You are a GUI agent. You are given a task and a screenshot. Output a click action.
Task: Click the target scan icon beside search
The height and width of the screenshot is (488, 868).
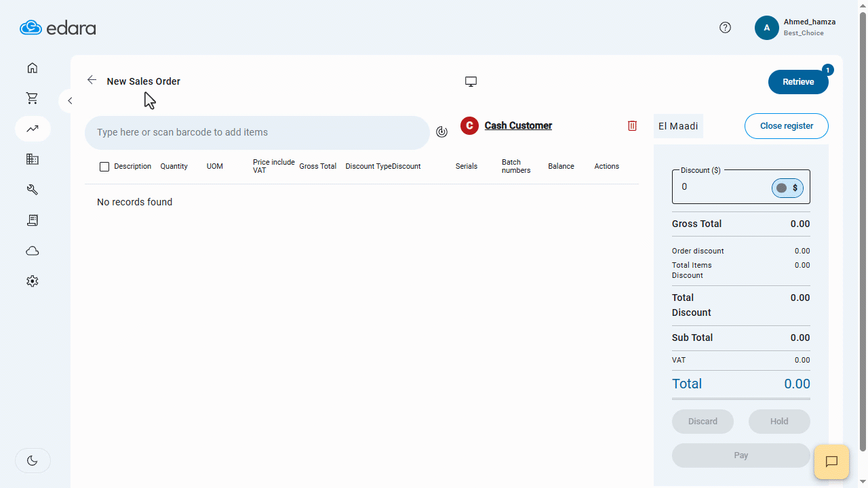click(x=441, y=132)
